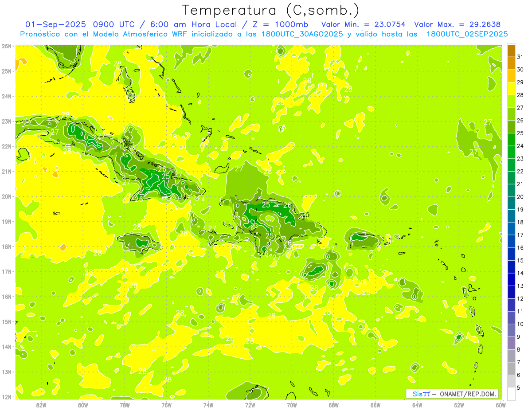
Task: Click the "20N" latitude axis label
Action: [7, 196]
